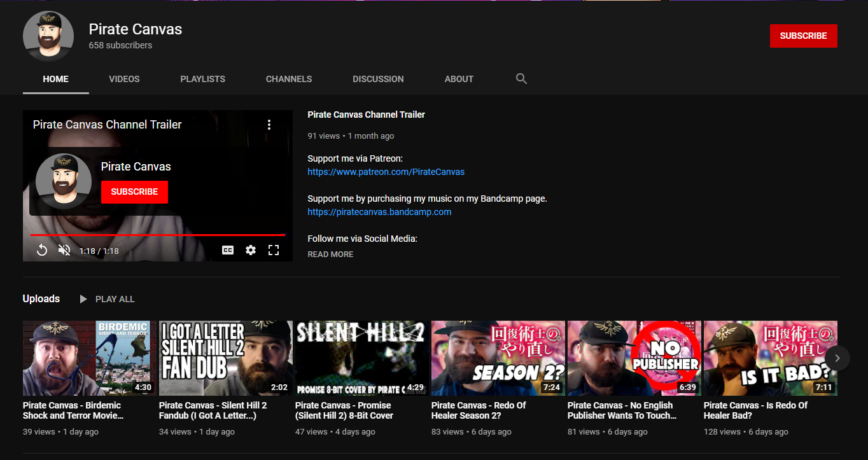Open the Season 2? video thumbnail
Screen dimensions: 868x460
click(498, 358)
